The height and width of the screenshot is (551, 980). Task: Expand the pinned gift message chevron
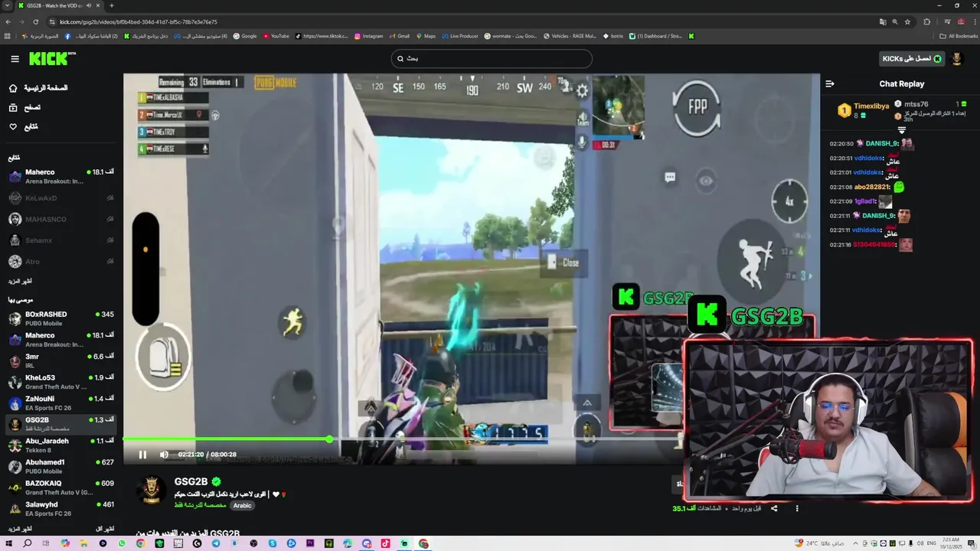click(901, 130)
